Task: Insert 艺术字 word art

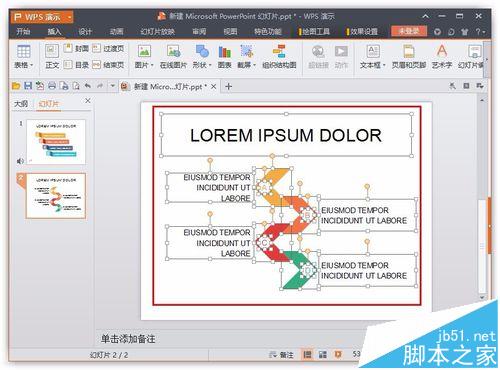Action: (x=442, y=57)
